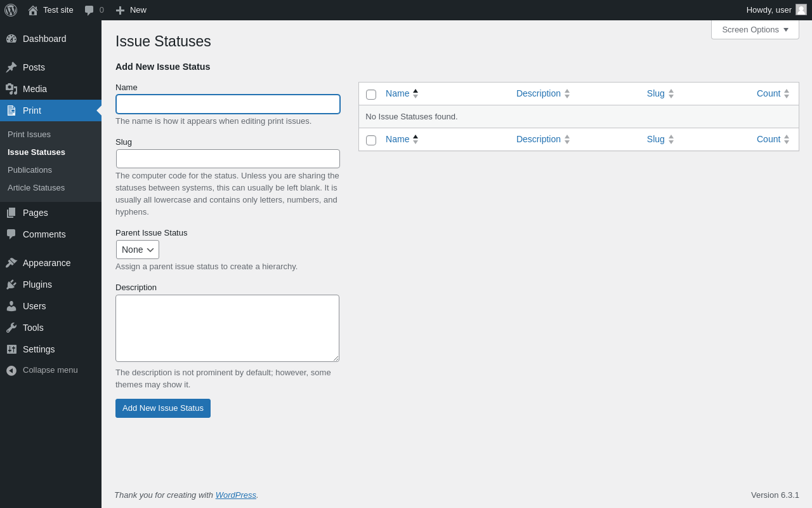Click into the Description textarea
This screenshot has width=812, height=508.
(227, 328)
